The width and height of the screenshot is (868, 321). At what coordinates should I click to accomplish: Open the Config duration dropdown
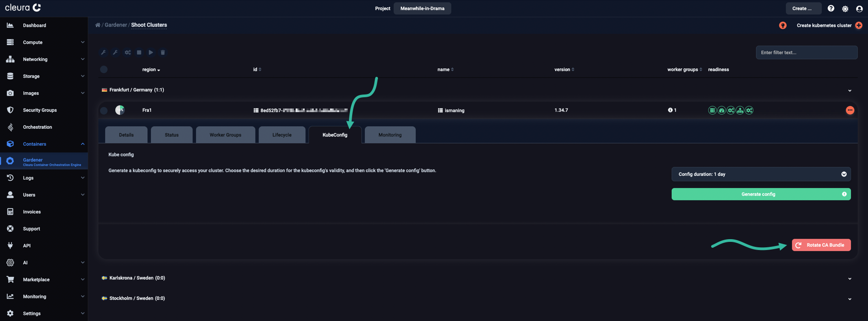coord(761,174)
